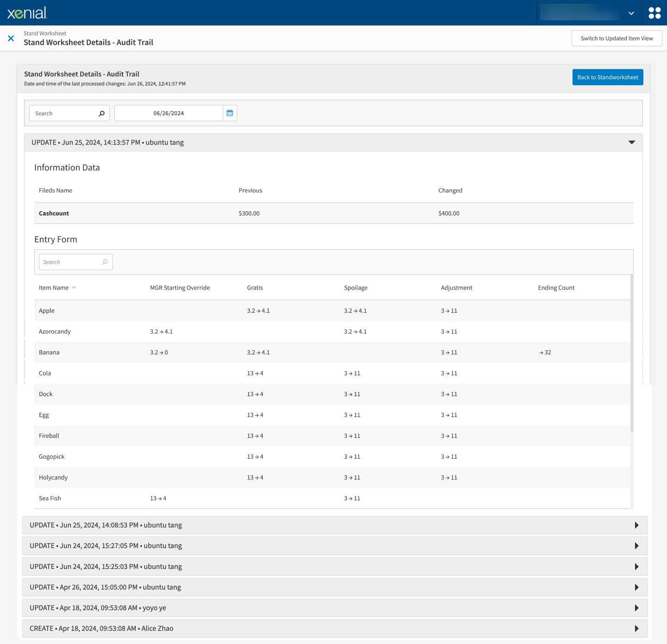Click the arrow icon on the yoyo ye UPDATE row
Image resolution: width=667 pixels, height=644 pixels.
point(636,607)
